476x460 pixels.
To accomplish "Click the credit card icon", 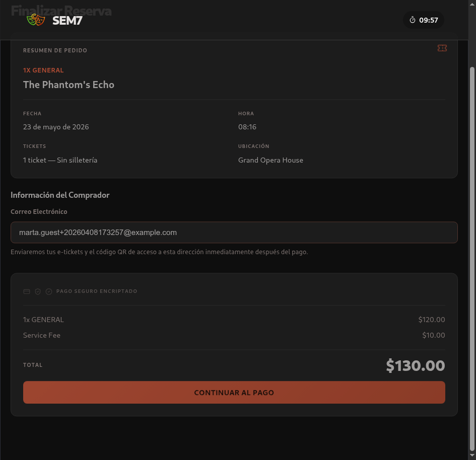I will pyautogui.click(x=27, y=291).
